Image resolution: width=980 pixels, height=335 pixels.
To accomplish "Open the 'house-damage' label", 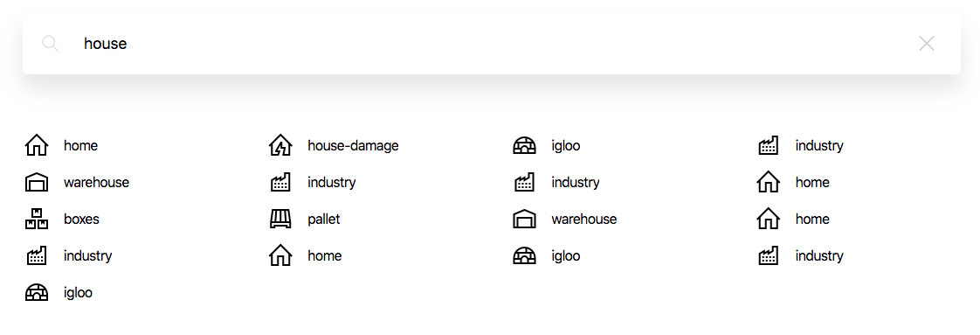I will [x=353, y=146].
